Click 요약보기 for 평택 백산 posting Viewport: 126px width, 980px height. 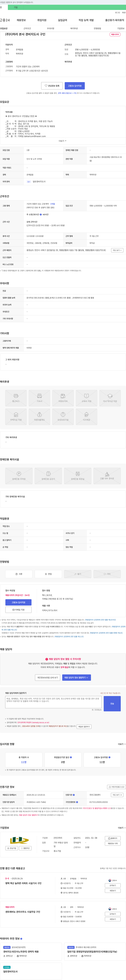(113, 885)
